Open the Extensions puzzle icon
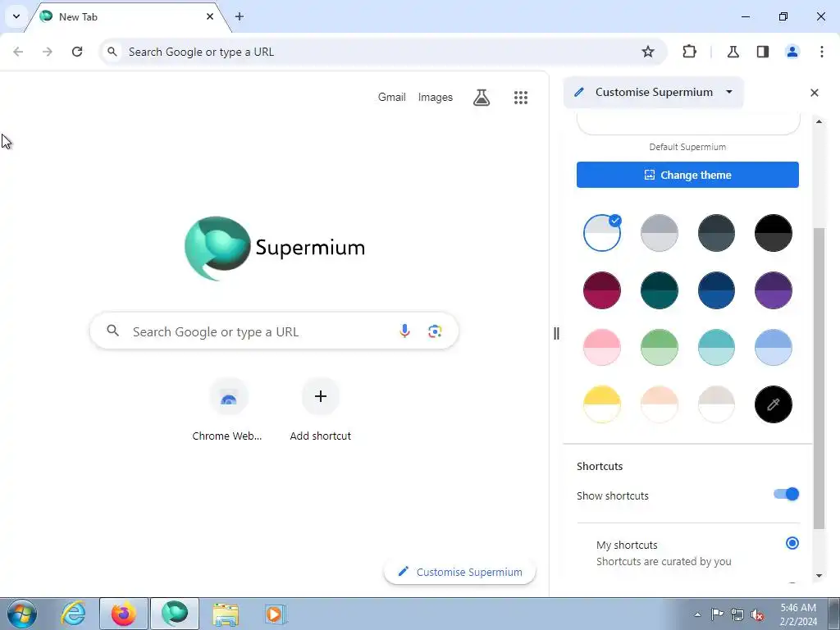 689,52
